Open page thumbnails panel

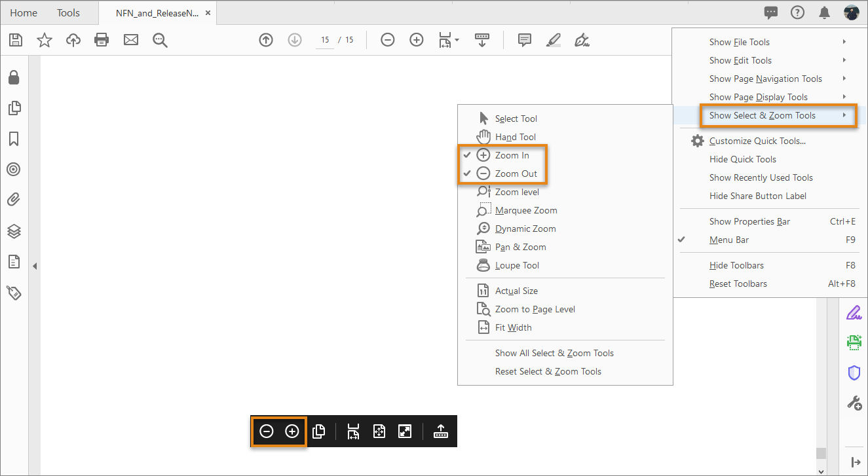coord(14,108)
